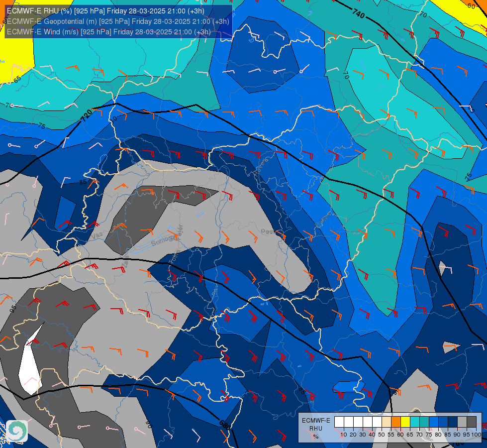Click the 90 humidity contour label near bottom
487x448 pixels.
click(x=148, y=425)
